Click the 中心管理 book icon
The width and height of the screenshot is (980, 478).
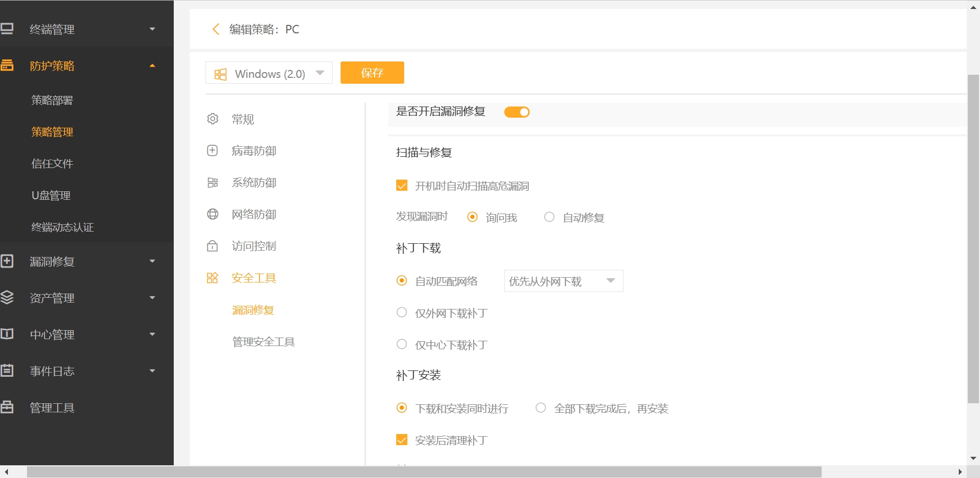click(x=7, y=334)
